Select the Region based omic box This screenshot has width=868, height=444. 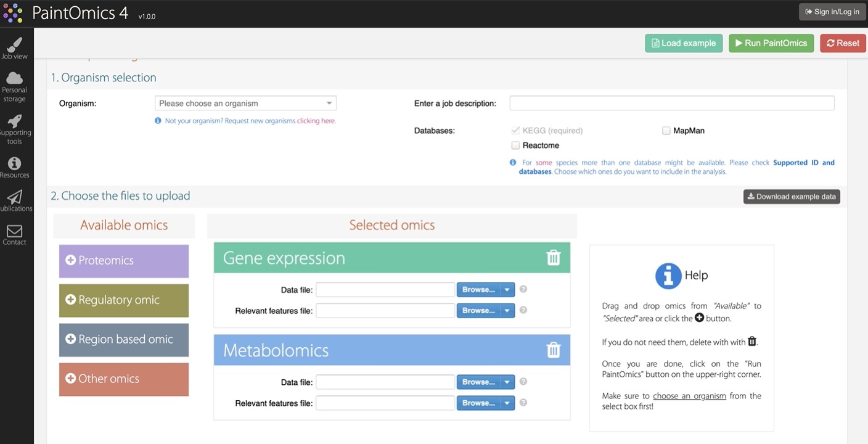point(124,340)
